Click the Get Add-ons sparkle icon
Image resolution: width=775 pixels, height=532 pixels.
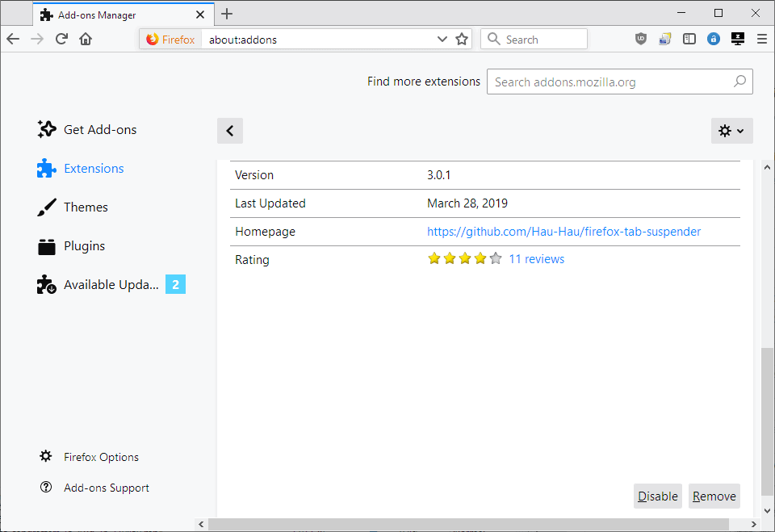coord(47,129)
